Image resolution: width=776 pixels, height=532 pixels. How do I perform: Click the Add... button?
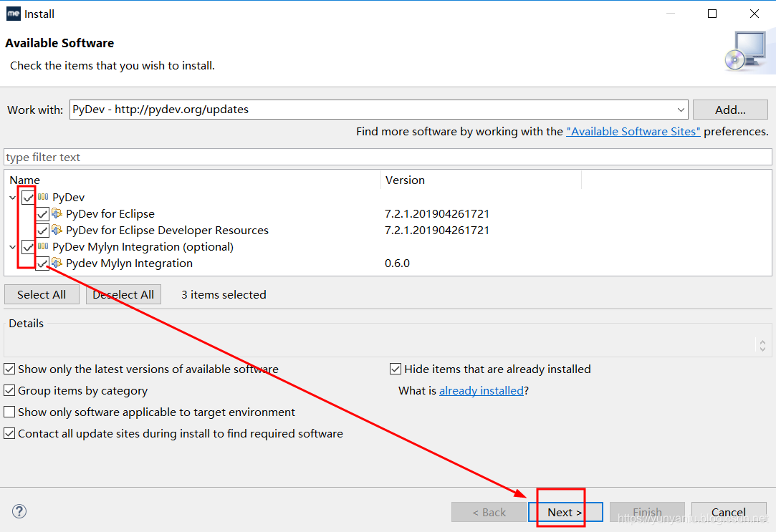click(730, 110)
